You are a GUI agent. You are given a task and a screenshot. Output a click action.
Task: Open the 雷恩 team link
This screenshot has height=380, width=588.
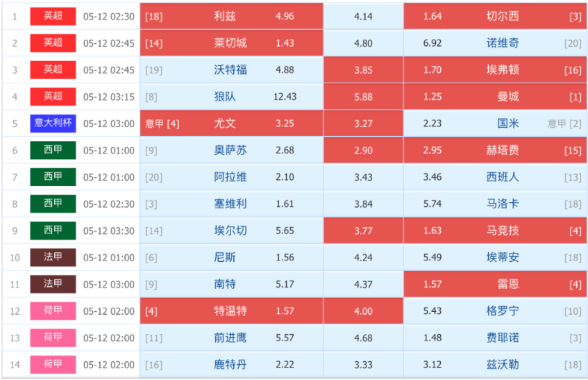point(508,284)
